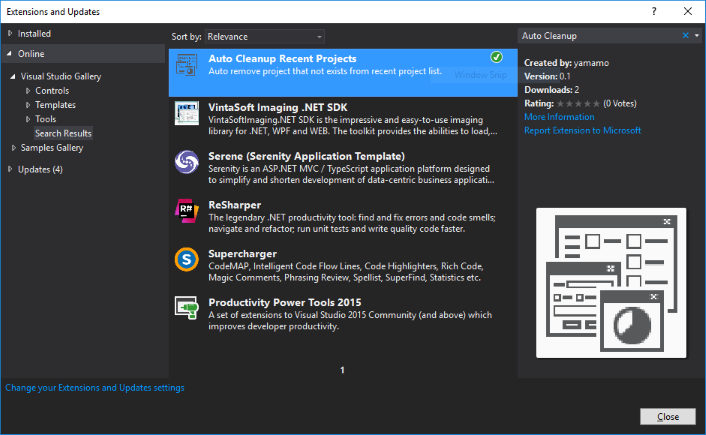Screen dimensions: 706x435
Task: Select the Controls tree item
Action: tap(52, 91)
